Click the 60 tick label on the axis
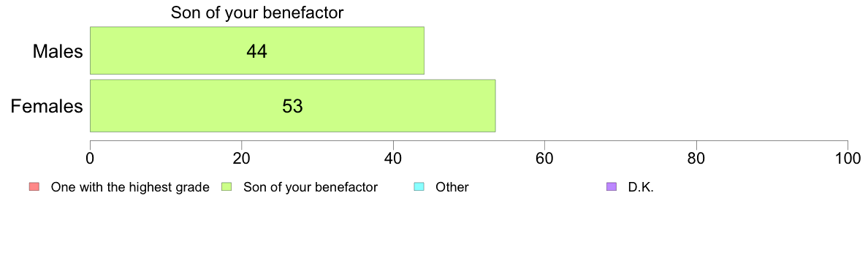This screenshot has width=868, height=269. coord(545,158)
